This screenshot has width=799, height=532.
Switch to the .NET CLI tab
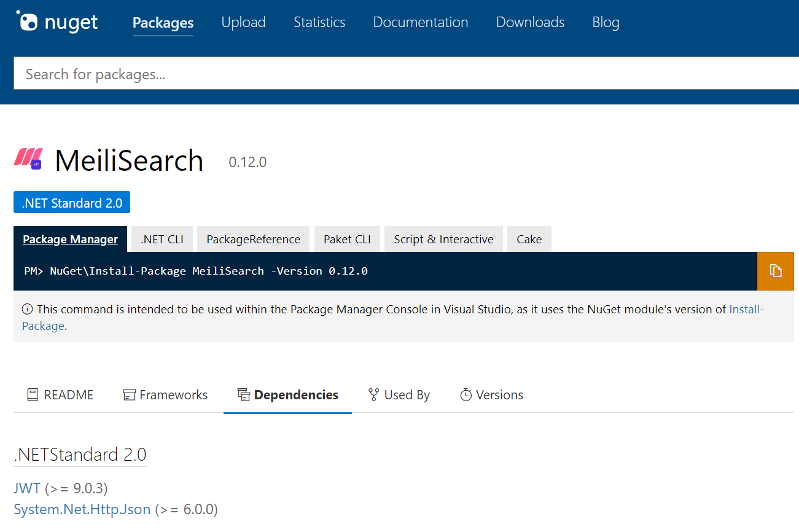[x=162, y=239]
